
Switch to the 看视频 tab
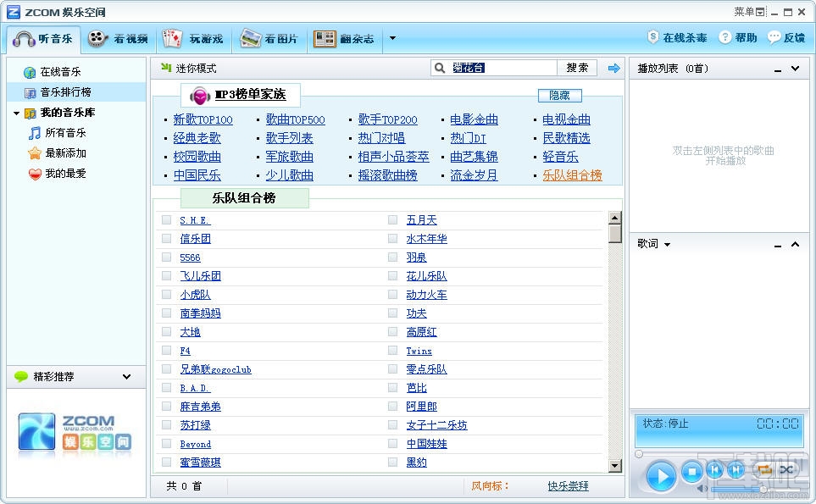[118, 39]
